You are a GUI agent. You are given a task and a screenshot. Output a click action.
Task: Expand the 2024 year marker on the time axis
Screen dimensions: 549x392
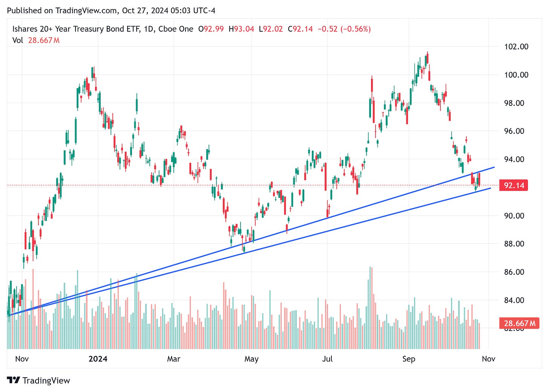click(x=98, y=359)
